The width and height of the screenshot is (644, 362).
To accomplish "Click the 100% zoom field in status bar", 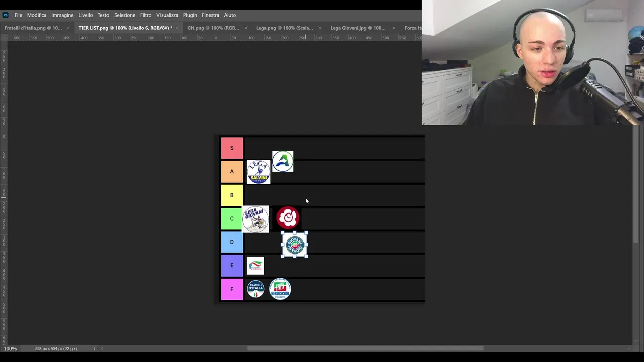I will [11, 348].
